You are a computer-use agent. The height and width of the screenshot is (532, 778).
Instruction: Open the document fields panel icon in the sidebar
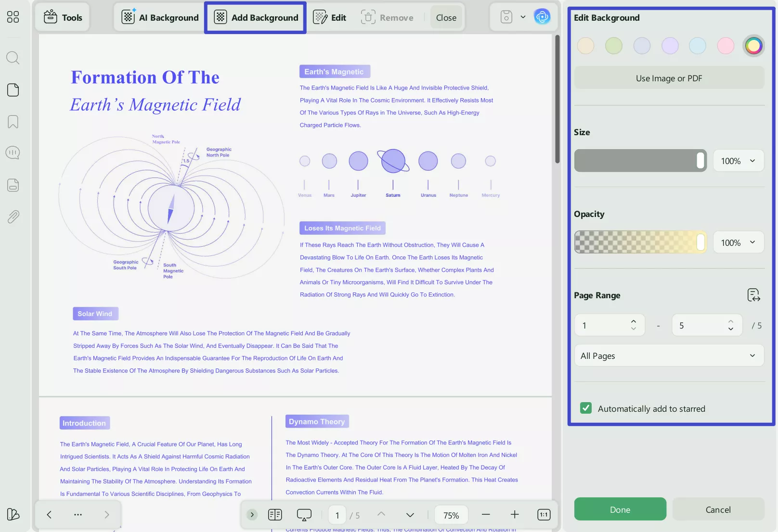pos(13,185)
